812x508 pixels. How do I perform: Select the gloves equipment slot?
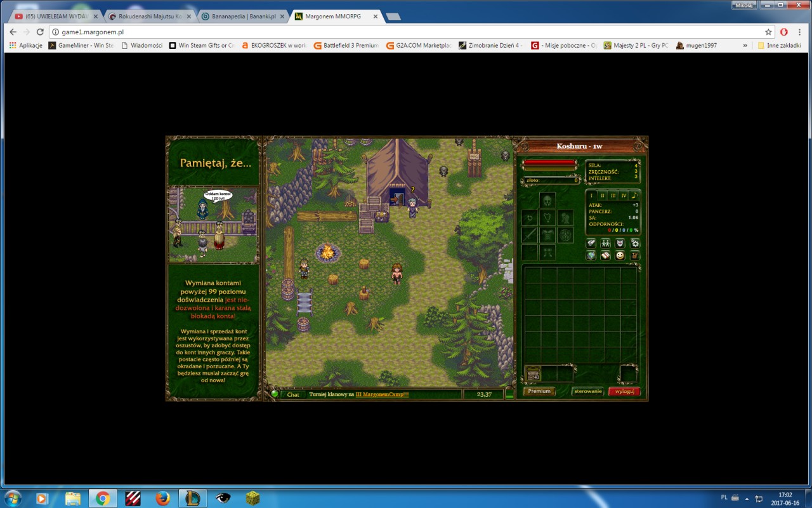(x=565, y=218)
